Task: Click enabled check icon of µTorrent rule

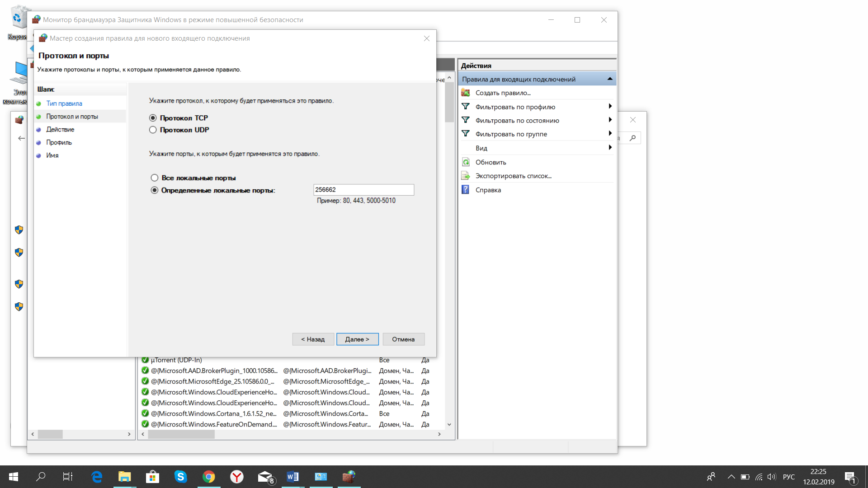Action: tap(145, 360)
